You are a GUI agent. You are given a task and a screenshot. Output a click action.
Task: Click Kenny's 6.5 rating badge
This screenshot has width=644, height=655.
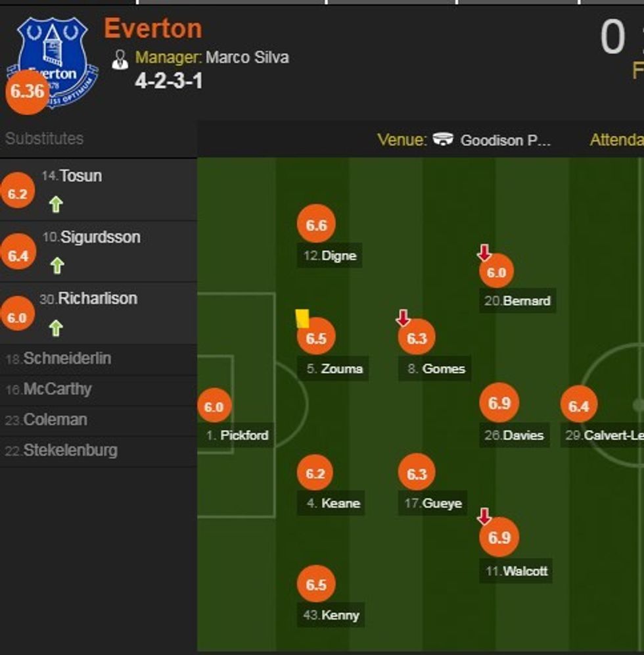pyautogui.click(x=316, y=585)
